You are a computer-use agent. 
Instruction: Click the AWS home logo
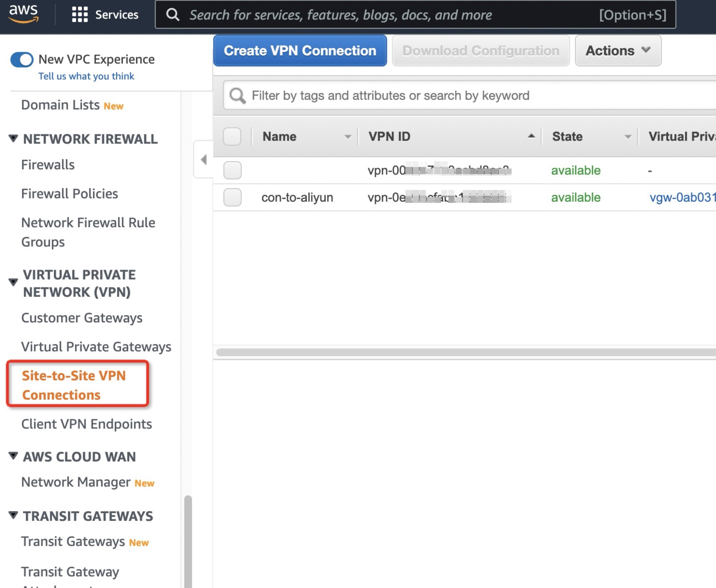pos(24,14)
